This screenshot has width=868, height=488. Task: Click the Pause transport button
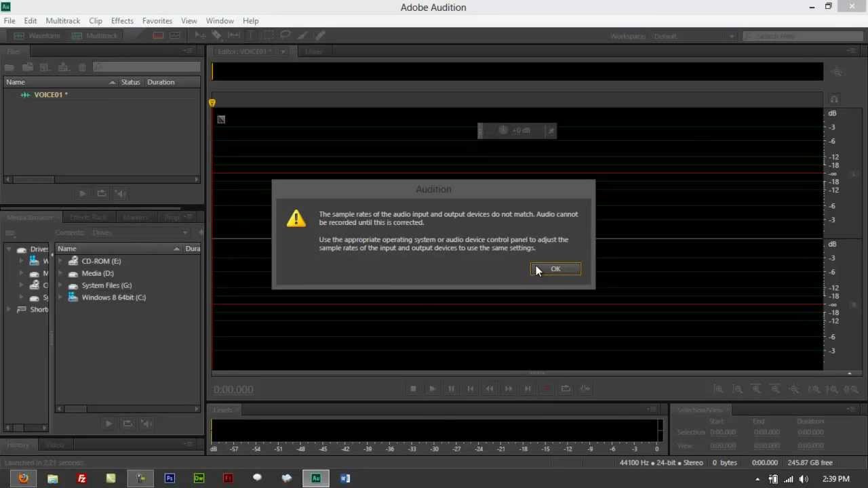(451, 388)
